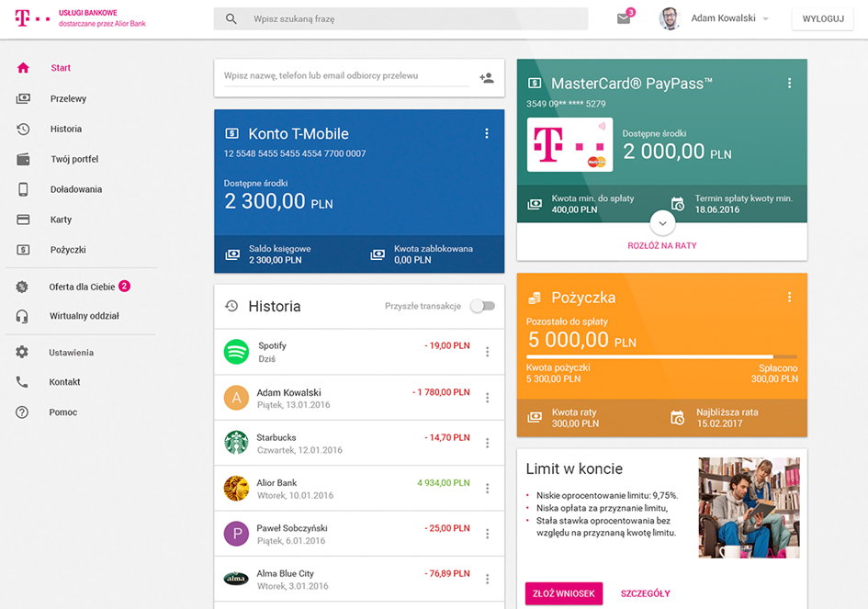
Task: Click Adam Kowalski's profile avatar
Action: coord(670,18)
